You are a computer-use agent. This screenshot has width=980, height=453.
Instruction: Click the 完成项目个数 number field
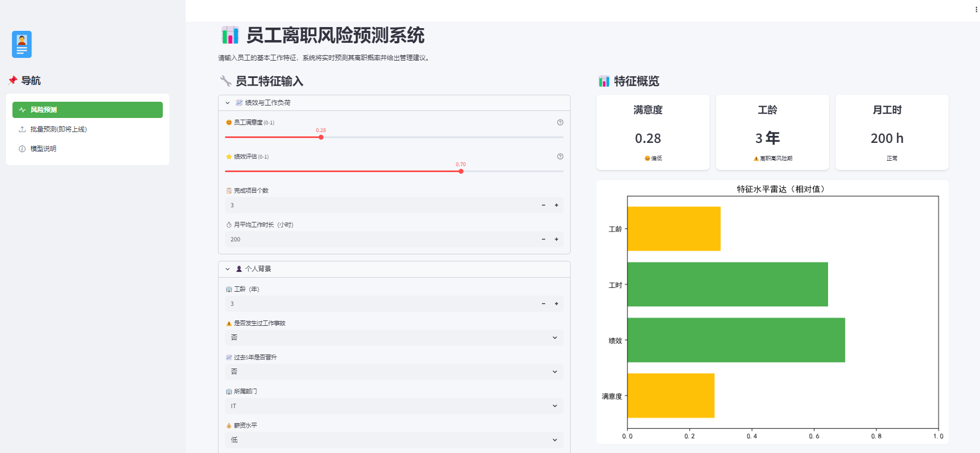pos(381,205)
